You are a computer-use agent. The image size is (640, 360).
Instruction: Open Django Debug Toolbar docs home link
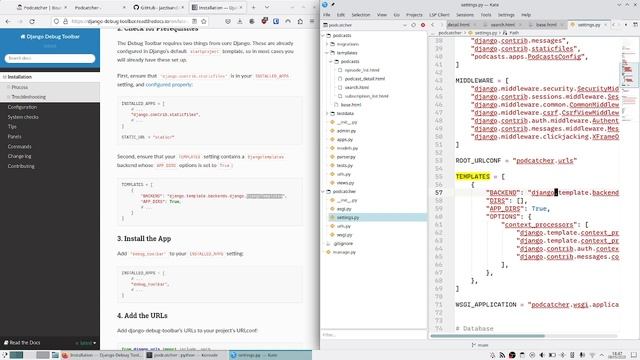point(50,36)
